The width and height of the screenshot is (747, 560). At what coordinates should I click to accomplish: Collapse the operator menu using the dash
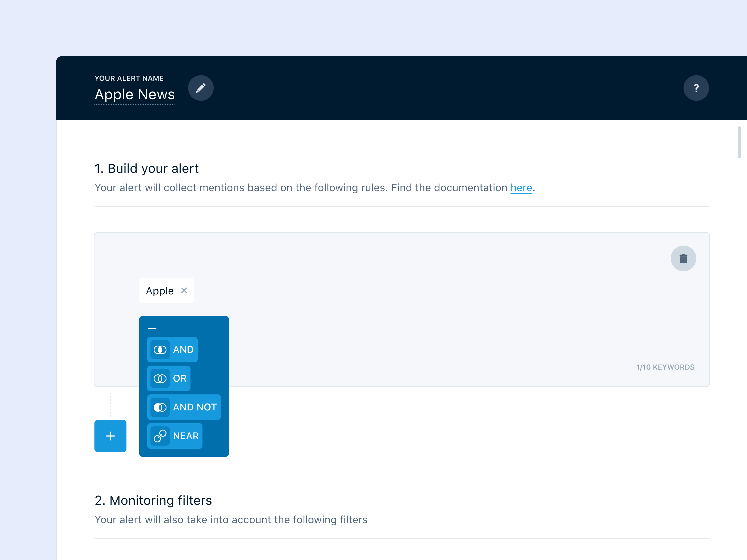tap(152, 329)
